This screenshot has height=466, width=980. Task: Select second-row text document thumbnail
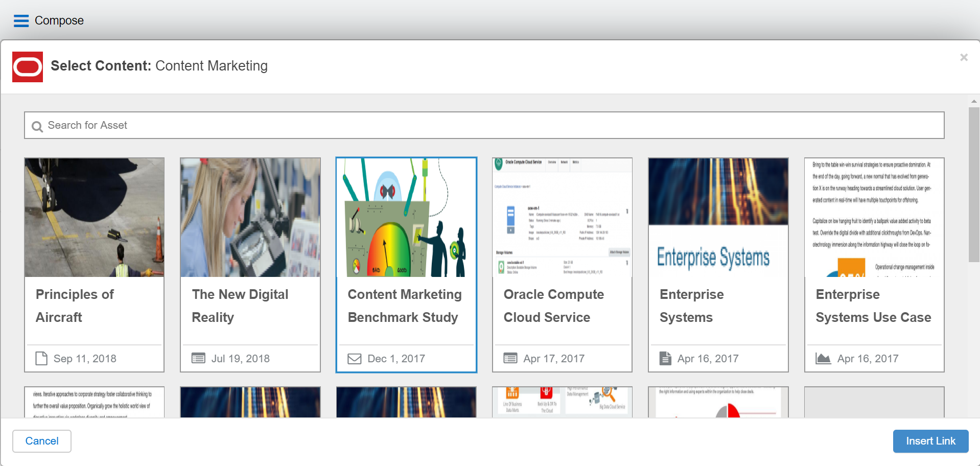click(95, 403)
